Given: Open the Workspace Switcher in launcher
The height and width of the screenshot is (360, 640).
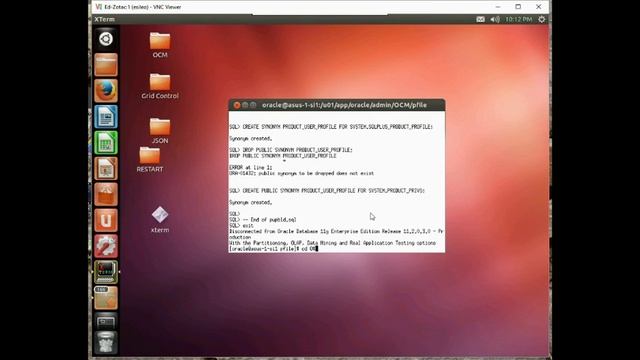Looking at the screenshot, I should [106, 322].
